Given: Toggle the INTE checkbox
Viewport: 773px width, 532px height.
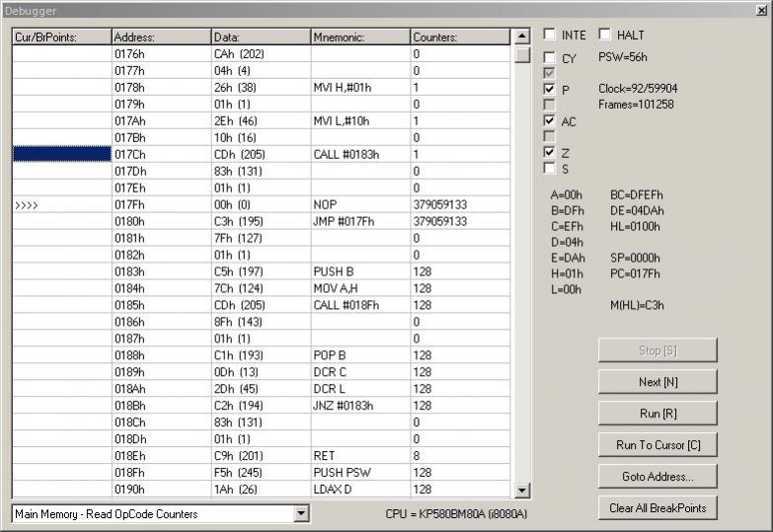Looking at the screenshot, I should point(550,36).
